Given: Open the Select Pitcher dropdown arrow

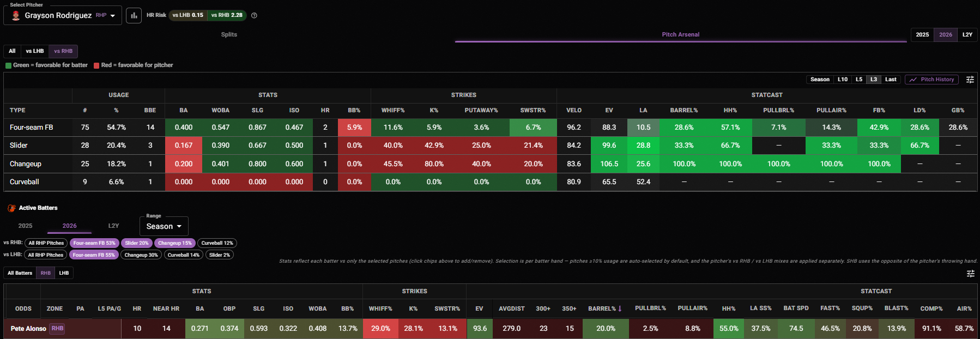Looking at the screenshot, I should point(113,16).
